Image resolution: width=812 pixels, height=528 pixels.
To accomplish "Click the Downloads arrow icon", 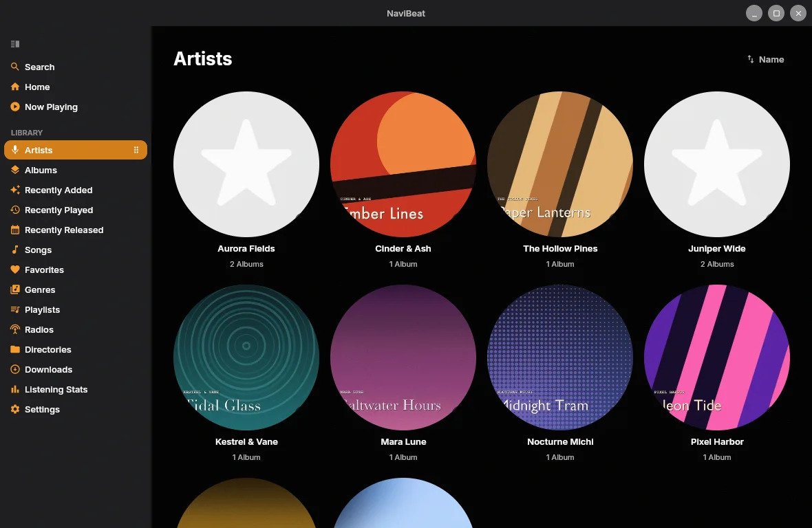I will 15,369.
